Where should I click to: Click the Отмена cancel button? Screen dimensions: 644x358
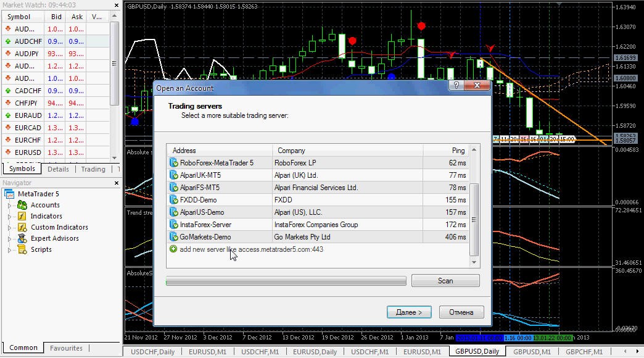(461, 312)
